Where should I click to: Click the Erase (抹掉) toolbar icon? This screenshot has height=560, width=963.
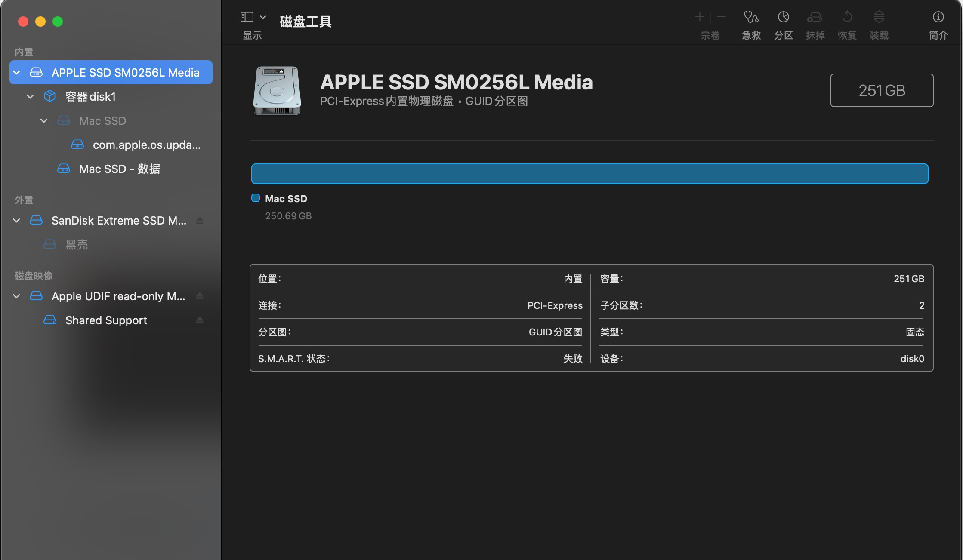point(815,17)
